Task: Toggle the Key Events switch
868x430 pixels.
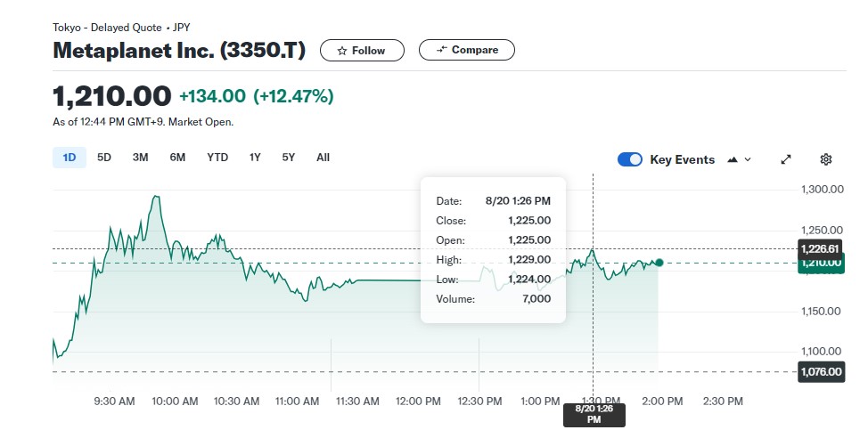Action: tap(630, 159)
